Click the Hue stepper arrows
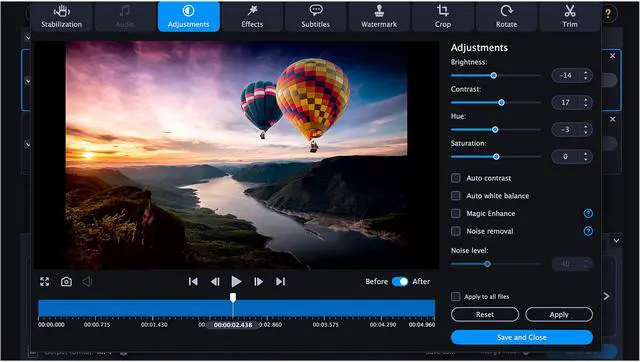 [x=586, y=130]
